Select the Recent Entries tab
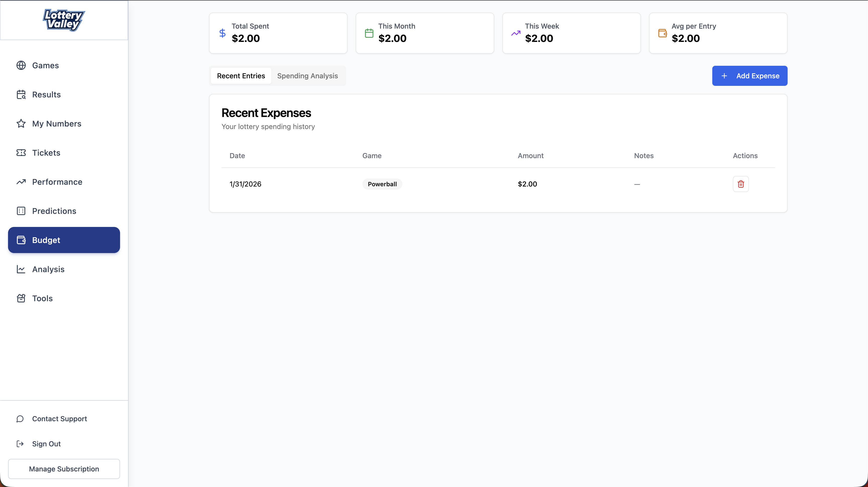The height and width of the screenshot is (487, 868). 241,76
